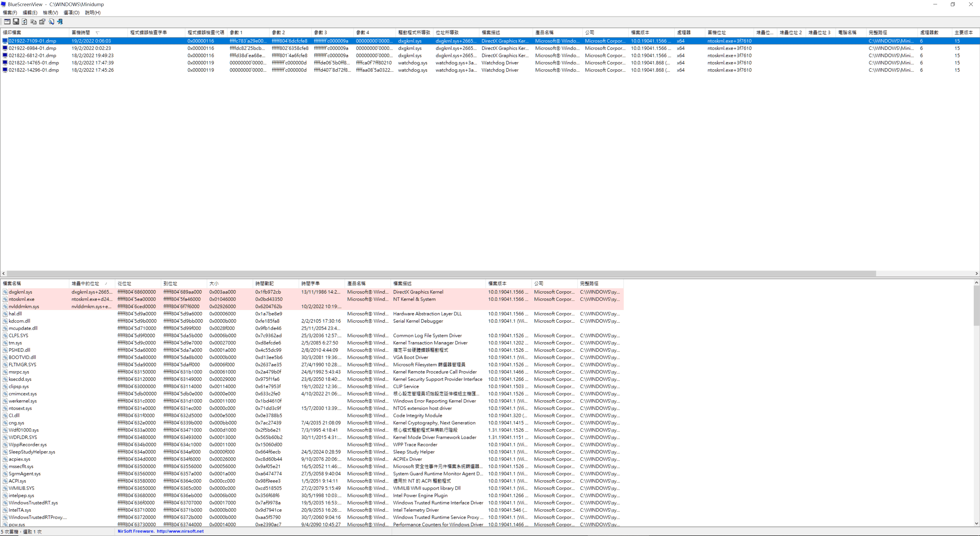Click the lower pane scroll-down arrow
The width and height of the screenshot is (980, 536).
pos(976,524)
